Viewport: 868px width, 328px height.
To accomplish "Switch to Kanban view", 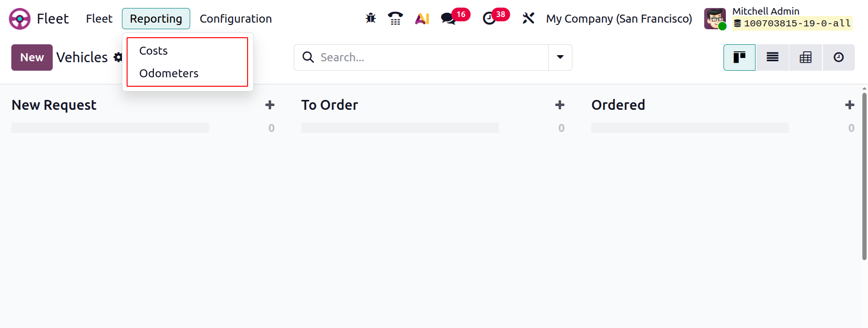I will point(739,57).
